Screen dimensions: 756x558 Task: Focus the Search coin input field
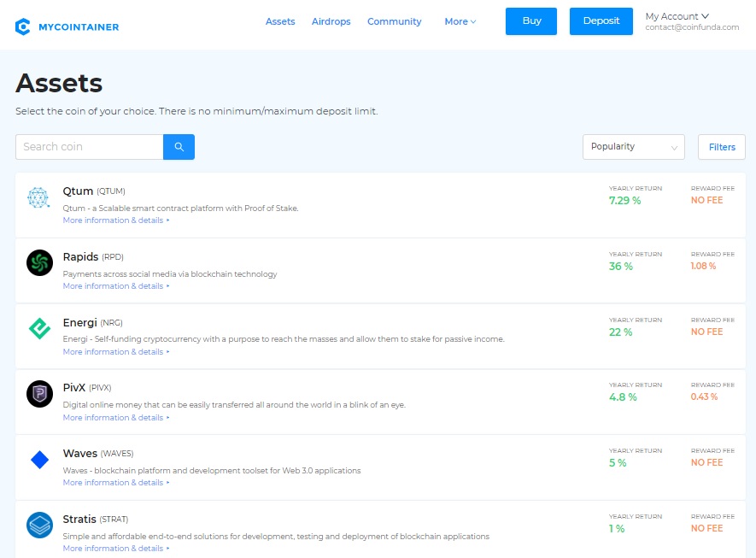[x=90, y=147]
